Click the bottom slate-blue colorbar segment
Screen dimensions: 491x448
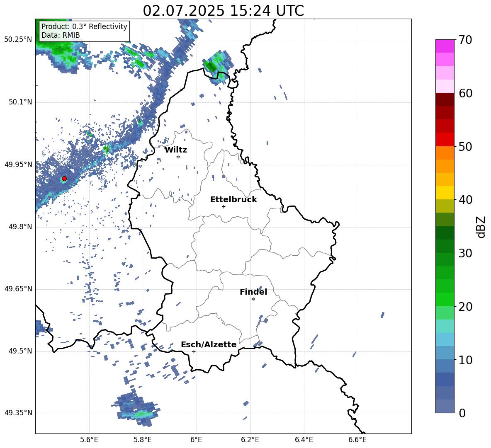445,406
